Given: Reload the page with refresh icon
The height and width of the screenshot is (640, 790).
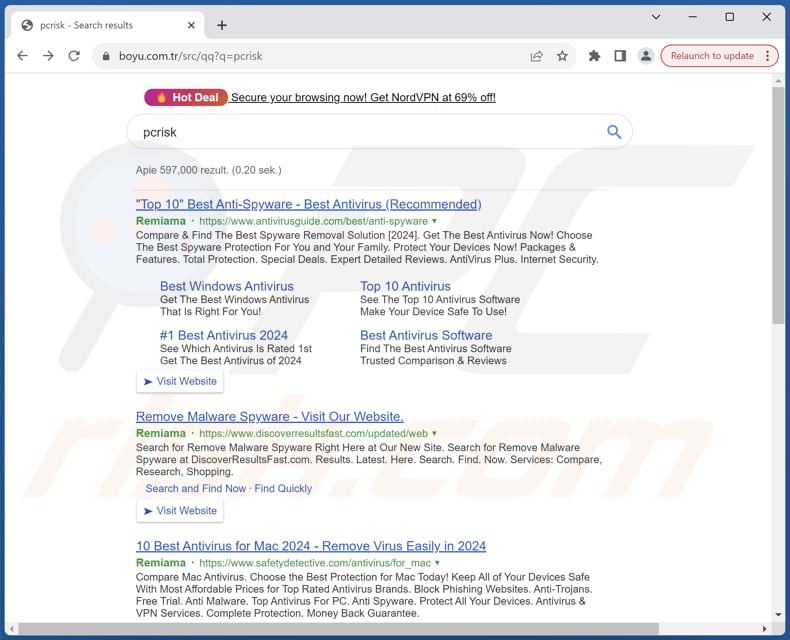Looking at the screenshot, I should click(74, 56).
